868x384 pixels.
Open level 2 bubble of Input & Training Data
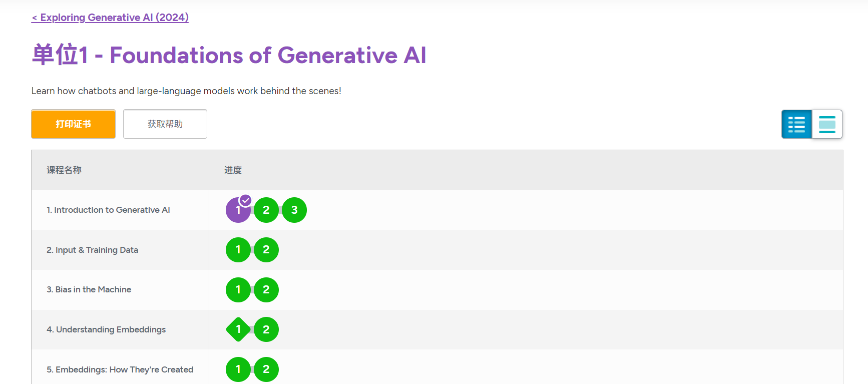pyautogui.click(x=266, y=250)
